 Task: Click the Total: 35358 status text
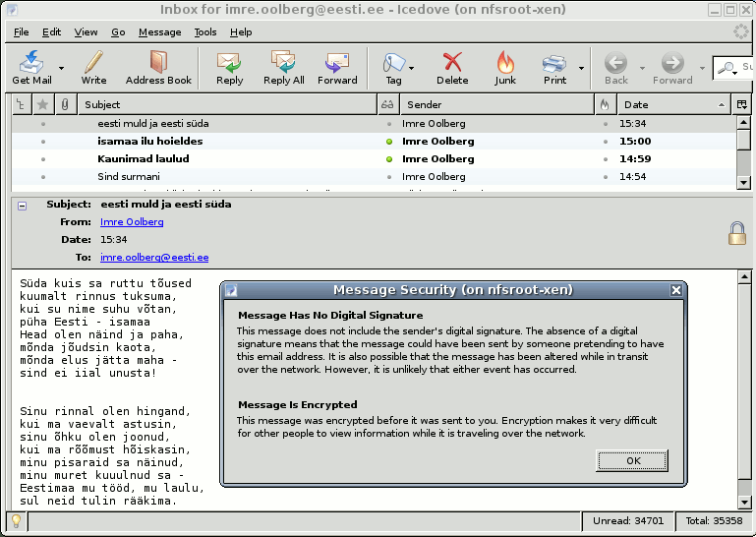(714, 521)
